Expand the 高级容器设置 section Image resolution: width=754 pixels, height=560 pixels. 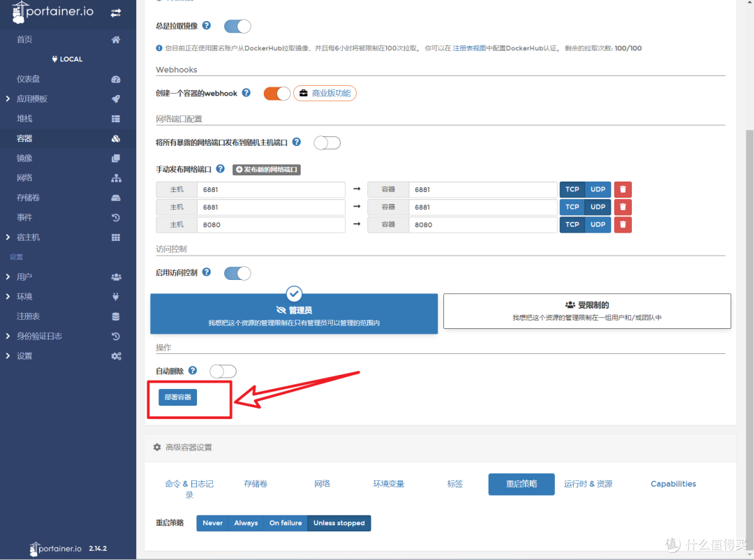187,448
